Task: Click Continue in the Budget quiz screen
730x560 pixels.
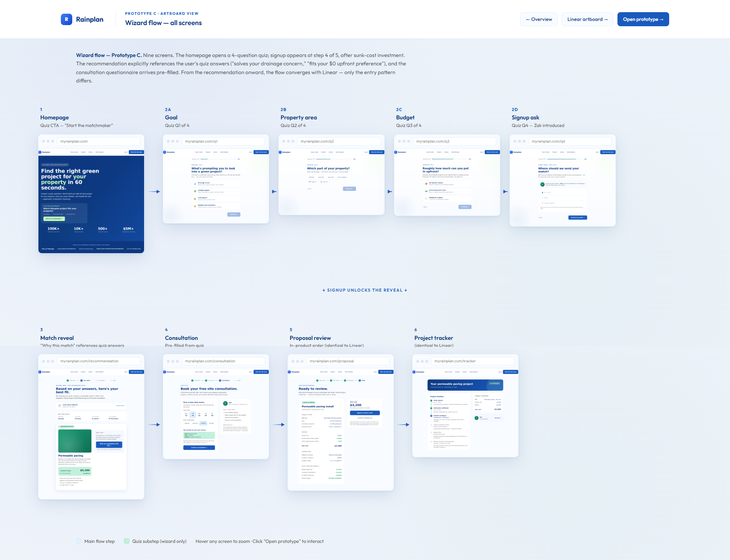Action: (x=465, y=207)
